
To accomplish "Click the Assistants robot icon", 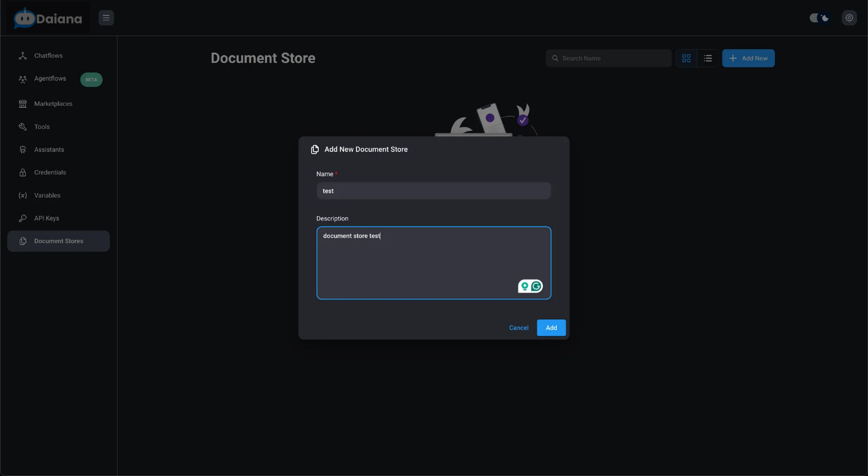I will pos(23,150).
